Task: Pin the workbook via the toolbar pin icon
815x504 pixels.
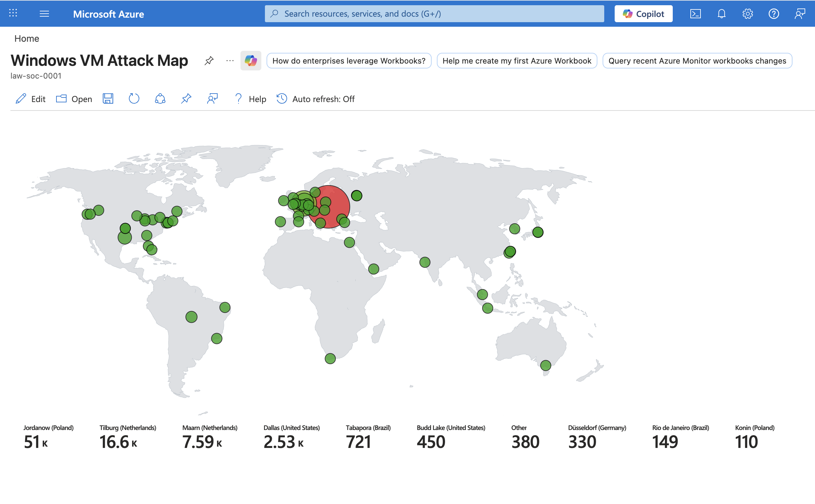Action: point(186,99)
